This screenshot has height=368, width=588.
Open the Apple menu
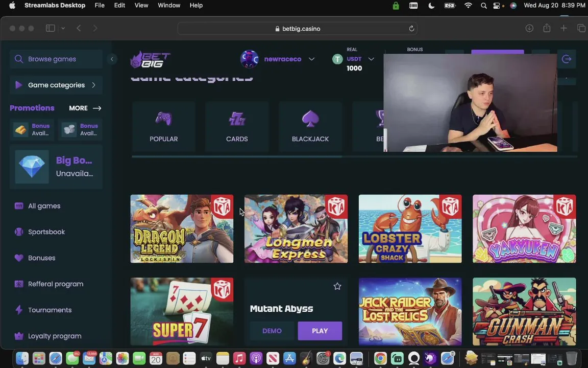click(12, 5)
